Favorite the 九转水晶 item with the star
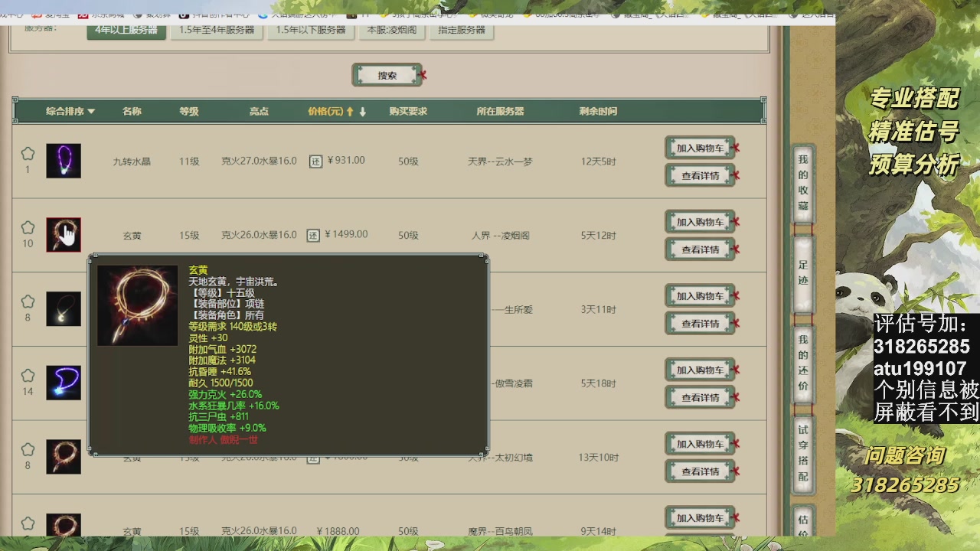 coord(28,154)
